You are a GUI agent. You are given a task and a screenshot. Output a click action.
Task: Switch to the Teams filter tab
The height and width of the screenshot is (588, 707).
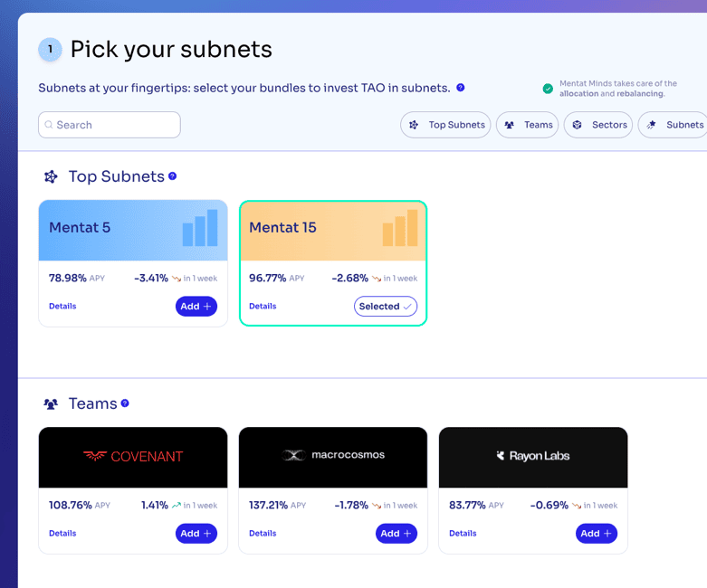click(x=527, y=125)
